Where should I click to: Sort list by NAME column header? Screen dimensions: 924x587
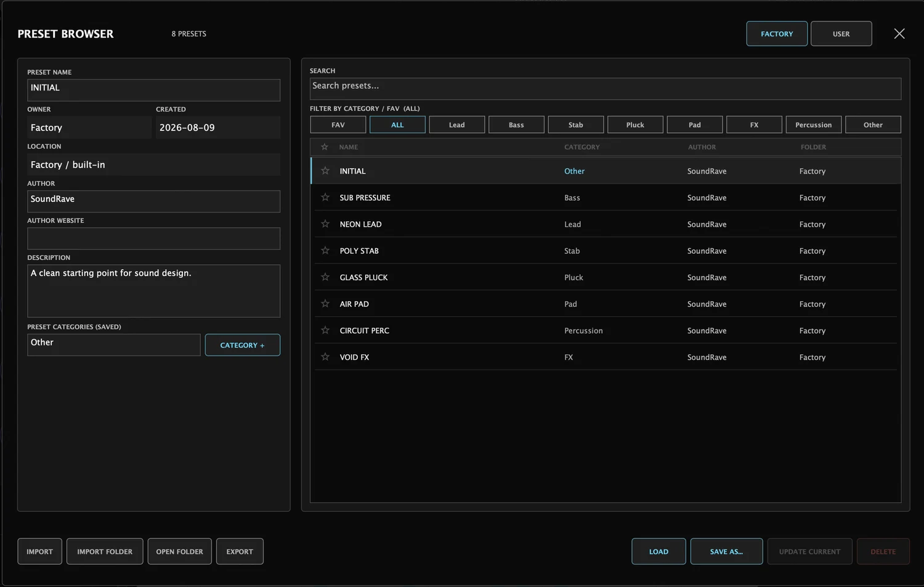349,147
